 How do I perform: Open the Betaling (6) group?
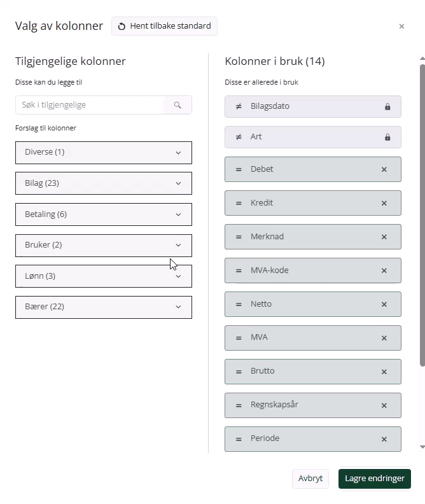click(x=104, y=214)
